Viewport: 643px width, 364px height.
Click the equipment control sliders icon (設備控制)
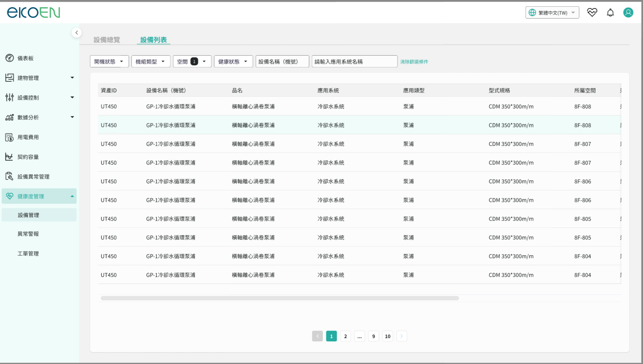[9, 98]
